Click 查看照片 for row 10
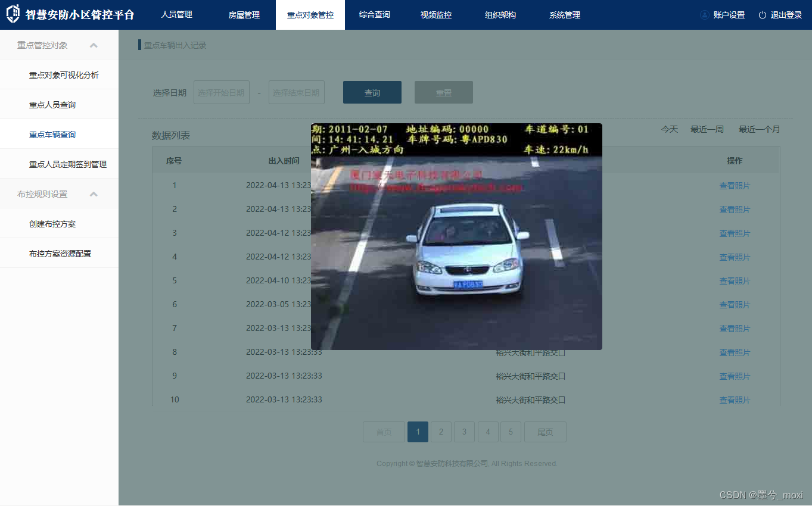 pos(735,400)
